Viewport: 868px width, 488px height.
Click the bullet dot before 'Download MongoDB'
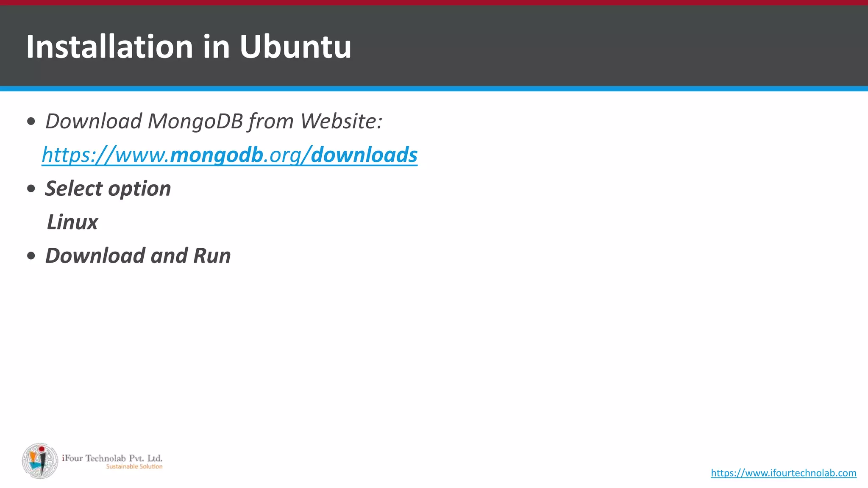click(31, 122)
